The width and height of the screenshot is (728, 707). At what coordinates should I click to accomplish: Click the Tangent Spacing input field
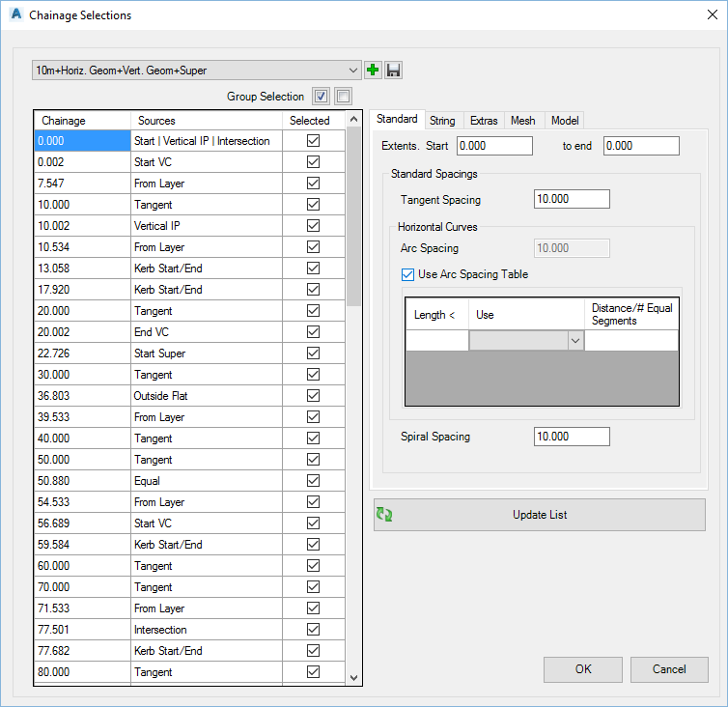pyautogui.click(x=572, y=199)
